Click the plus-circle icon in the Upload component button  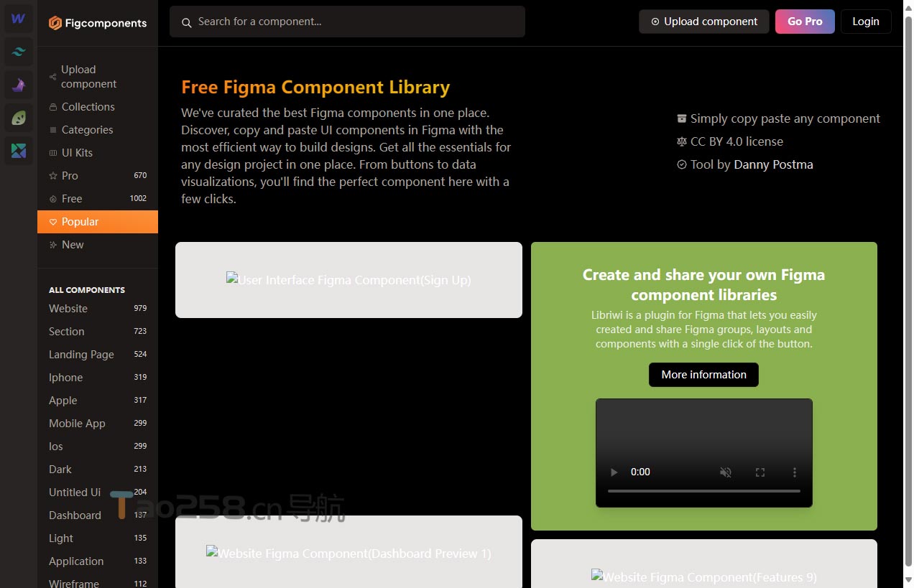coord(655,22)
